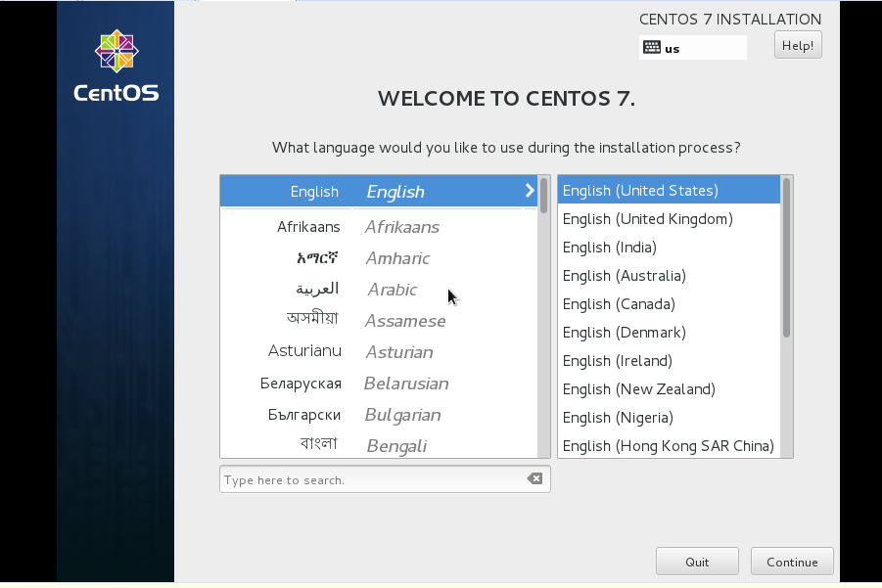Choose English (Hong Kong SAR China) locale

(x=669, y=445)
